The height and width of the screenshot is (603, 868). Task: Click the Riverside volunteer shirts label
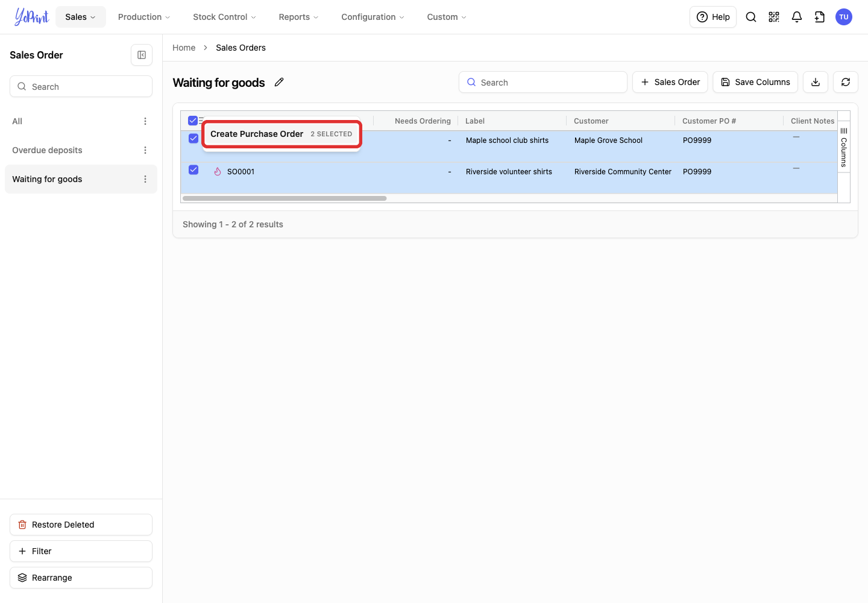(x=509, y=172)
